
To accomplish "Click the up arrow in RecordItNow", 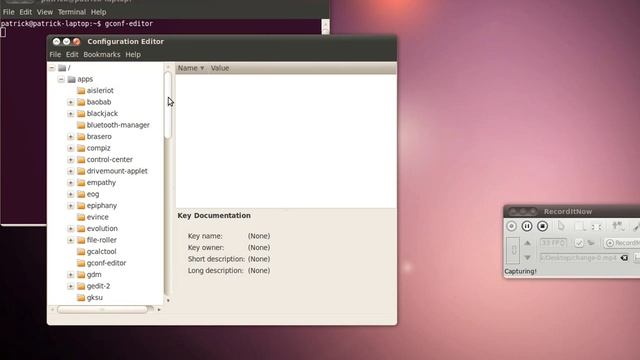I will (527, 243).
